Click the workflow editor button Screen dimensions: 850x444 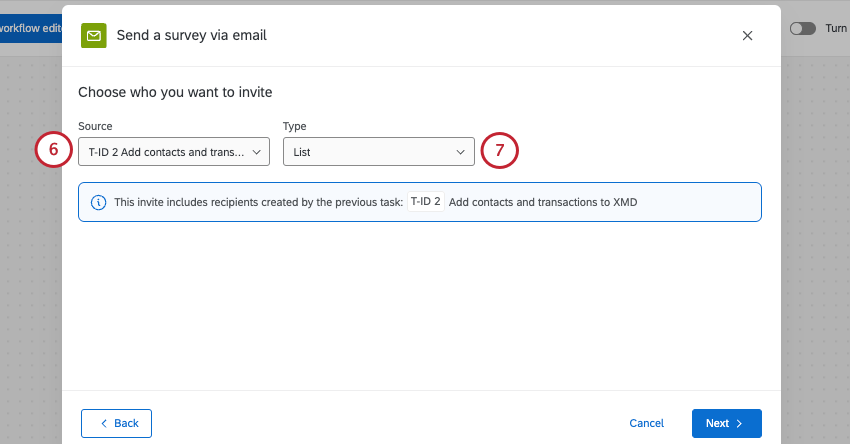[x=31, y=29]
